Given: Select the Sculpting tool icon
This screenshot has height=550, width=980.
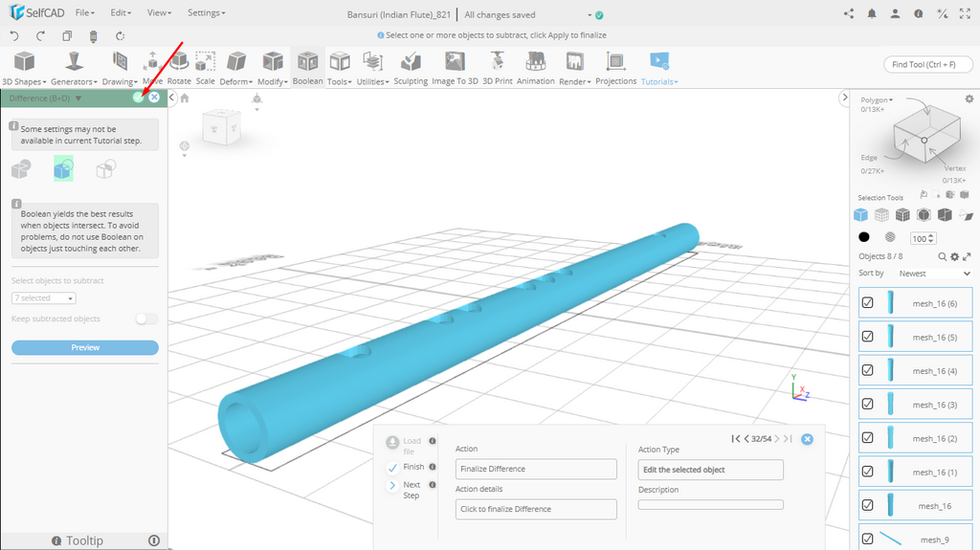Looking at the screenshot, I should pyautogui.click(x=411, y=63).
